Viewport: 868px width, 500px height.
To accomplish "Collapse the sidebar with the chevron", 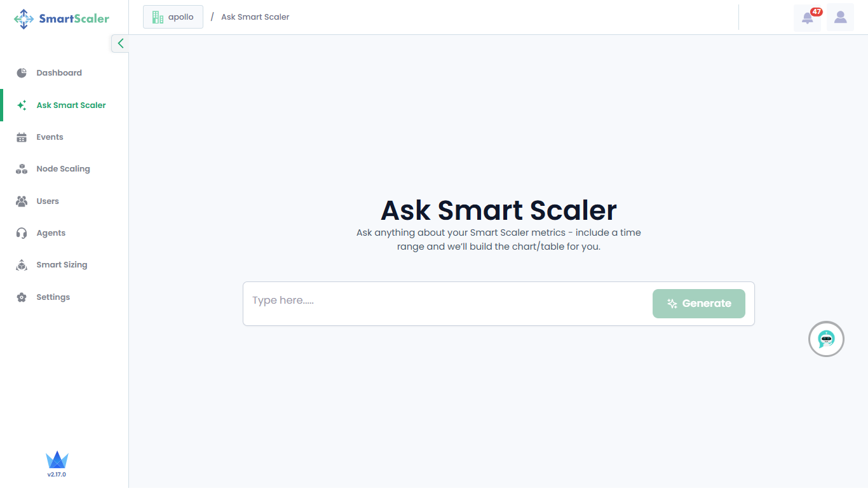I will point(120,43).
